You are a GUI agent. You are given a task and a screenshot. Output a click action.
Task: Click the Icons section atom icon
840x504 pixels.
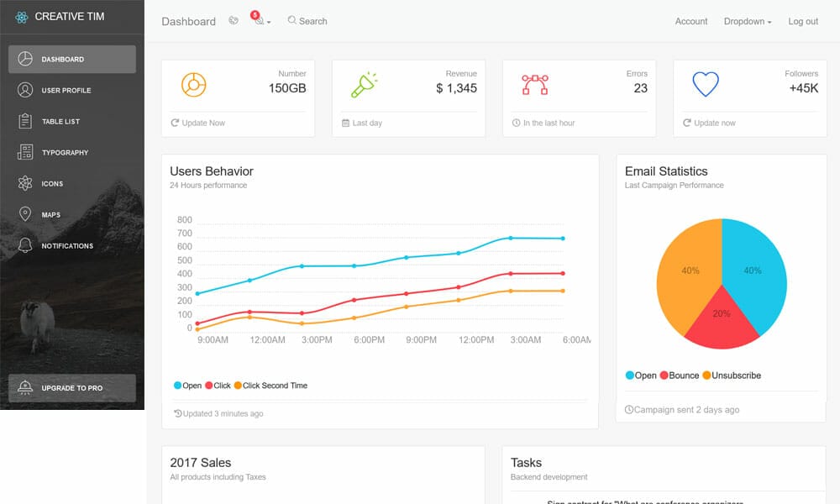pyautogui.click(x=25, y=183)
